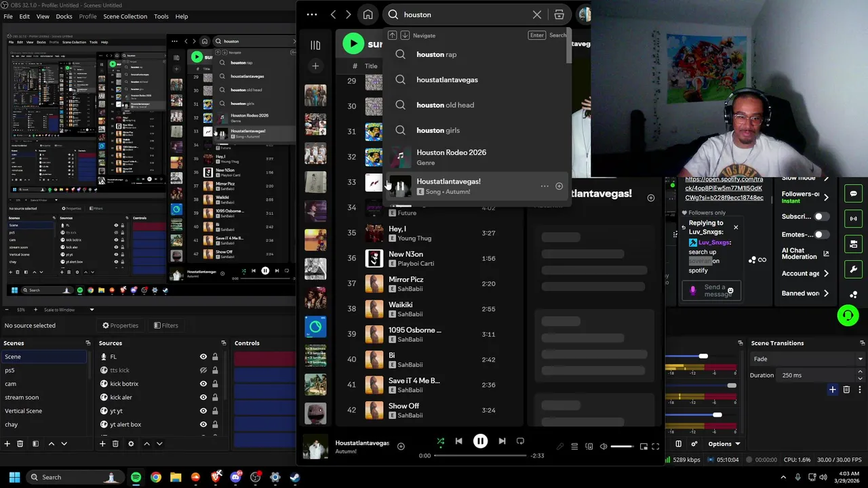Add a new scene with plus icon
The height and width of the screenshot is (488, 868).
click(7, 444)
